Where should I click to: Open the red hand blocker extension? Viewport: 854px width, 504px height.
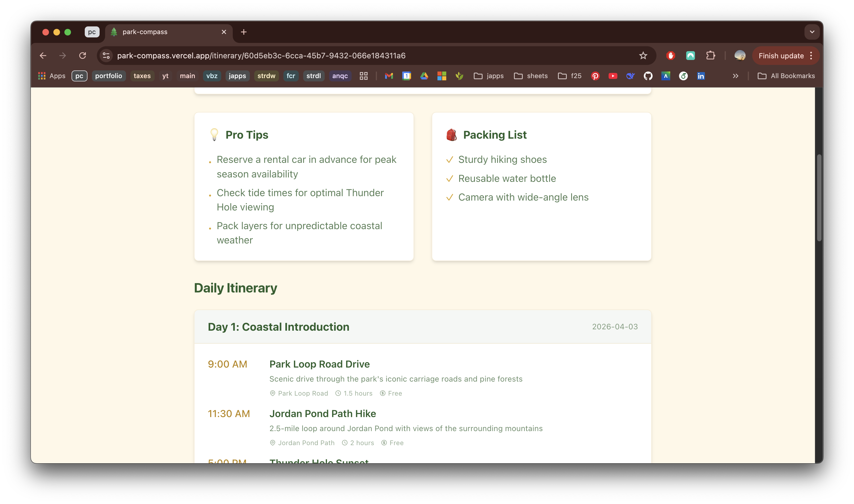pyautogui.click(x=671, y=56)
